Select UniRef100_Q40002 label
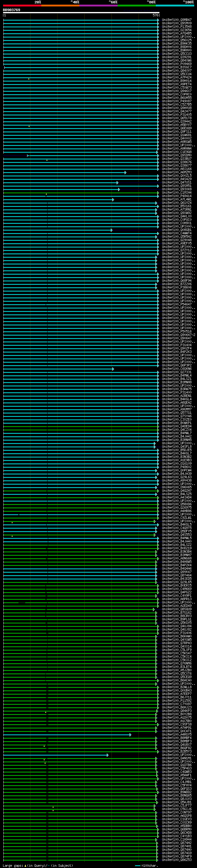 pyautogui.click(x=177, y=138)
